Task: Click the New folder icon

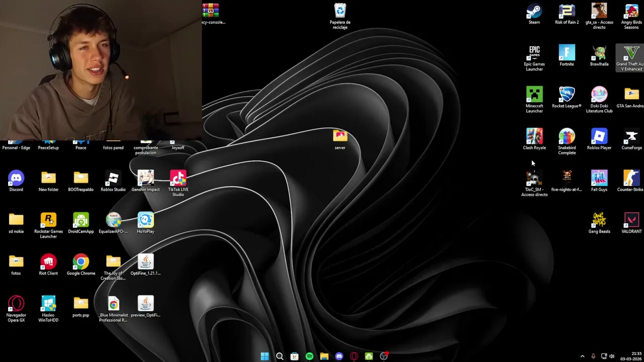Action: [x=48, y=181]
